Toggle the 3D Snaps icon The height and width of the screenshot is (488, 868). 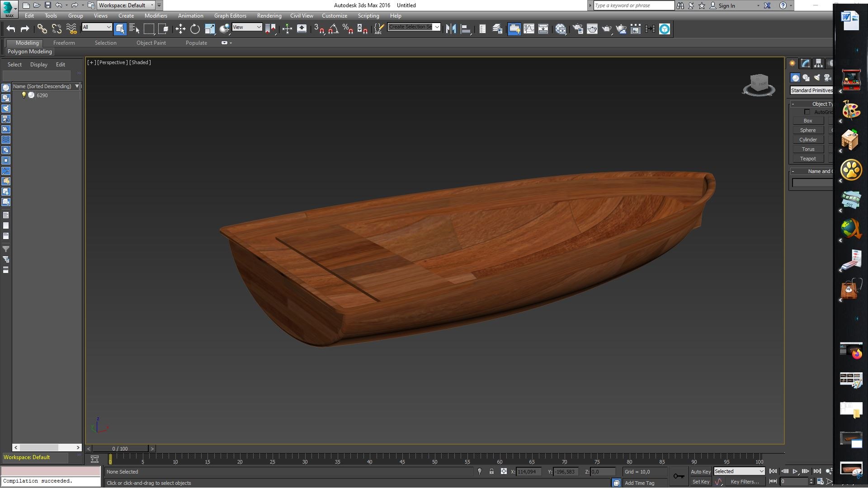(x=319, y=29)
